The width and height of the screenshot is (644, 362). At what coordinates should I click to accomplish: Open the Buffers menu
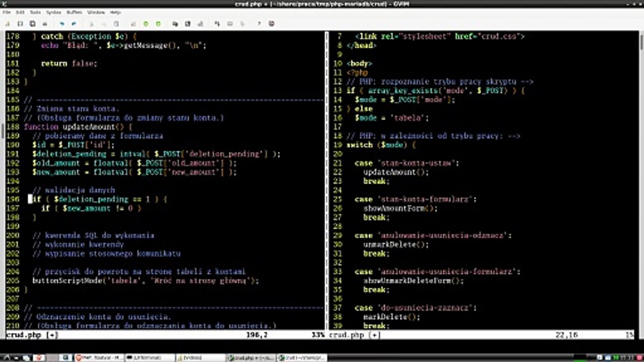(74, 12)
